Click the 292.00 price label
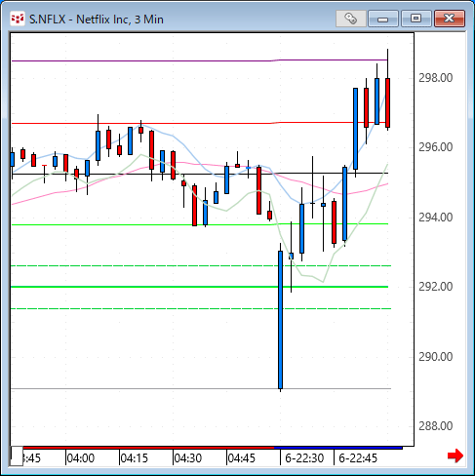Viewport: 475px width, 476px height. click(435, 287)
